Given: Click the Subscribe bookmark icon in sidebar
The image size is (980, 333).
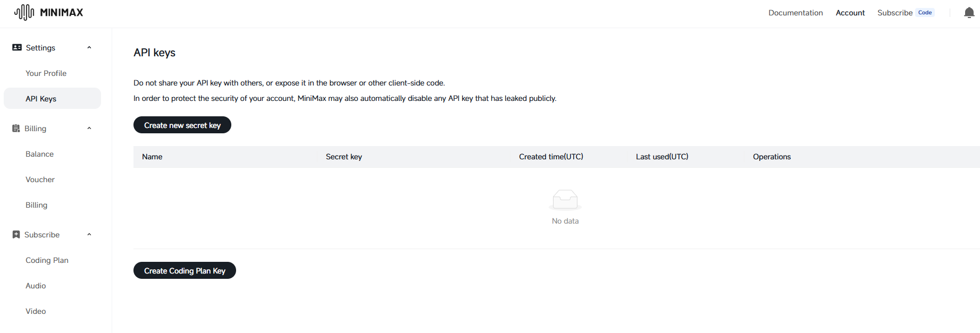Looking at the screenshot, I should pyautogui.click(x=16, y=235).
